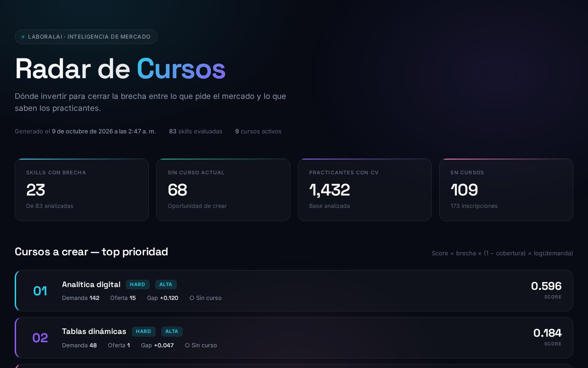Click the Cursos a crear top prioridad heading
This screenshot has height=368, width=588.
point(91,252)
